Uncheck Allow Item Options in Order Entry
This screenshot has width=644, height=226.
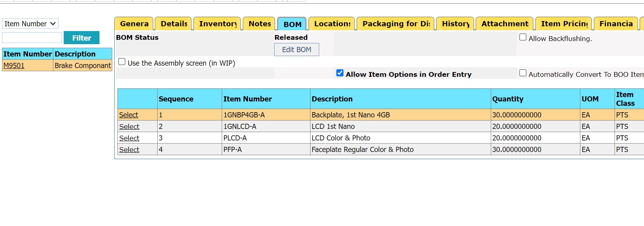340,73
